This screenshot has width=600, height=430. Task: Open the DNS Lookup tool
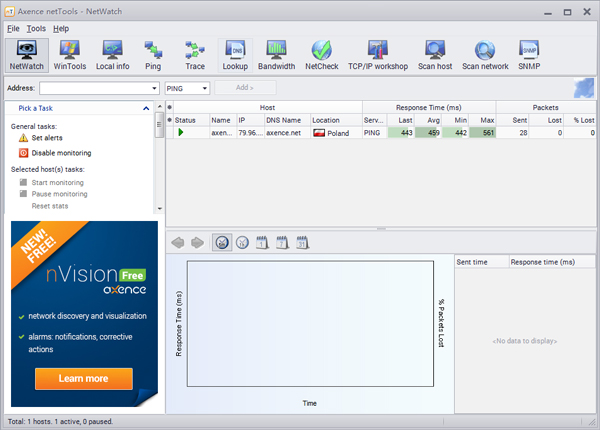click(x=236, y=55)
